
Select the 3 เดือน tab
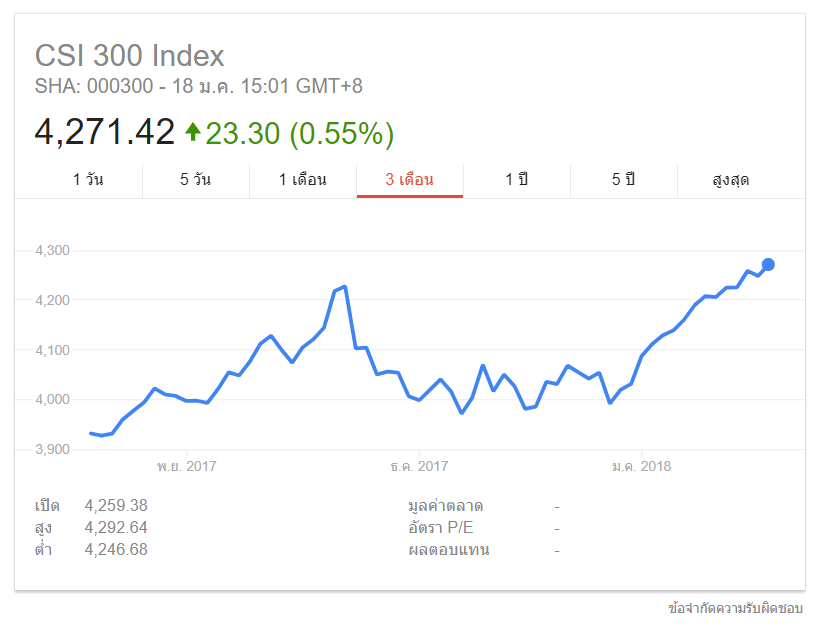click(410, 180)
